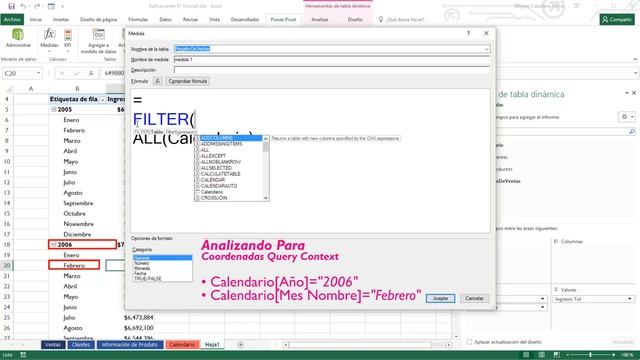Viewport: 640px width, 360px height.
Task: Click the new sheet plus button
Action: 240,345
